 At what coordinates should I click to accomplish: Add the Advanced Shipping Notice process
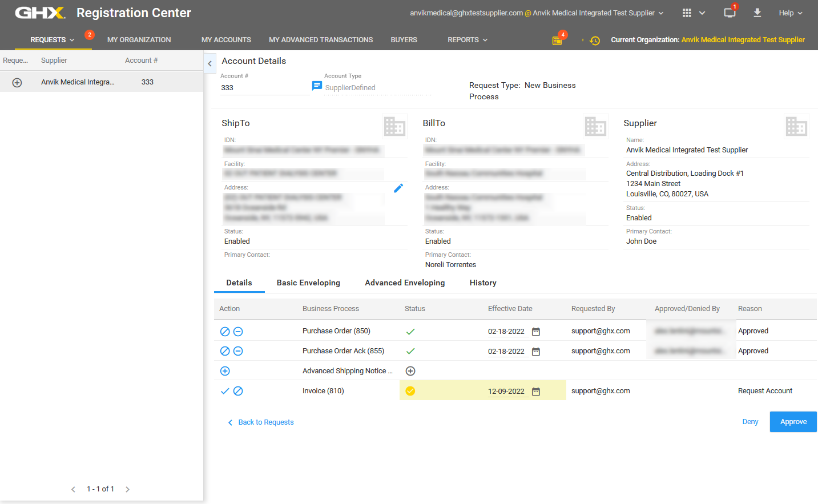click(x=225, y=371)
